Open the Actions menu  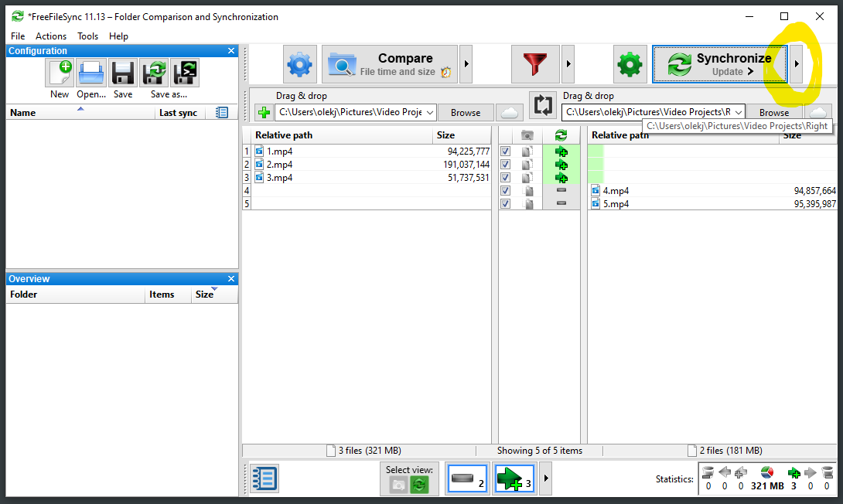coord(51,36)
